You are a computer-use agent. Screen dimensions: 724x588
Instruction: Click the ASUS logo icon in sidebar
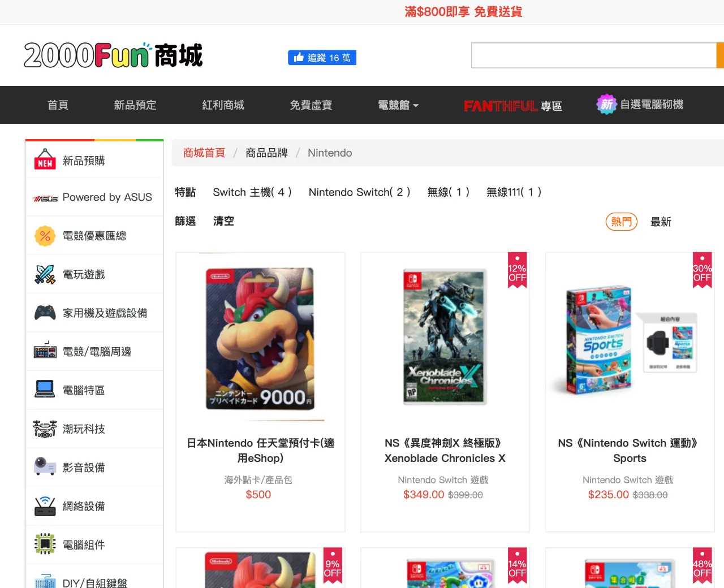45,198
